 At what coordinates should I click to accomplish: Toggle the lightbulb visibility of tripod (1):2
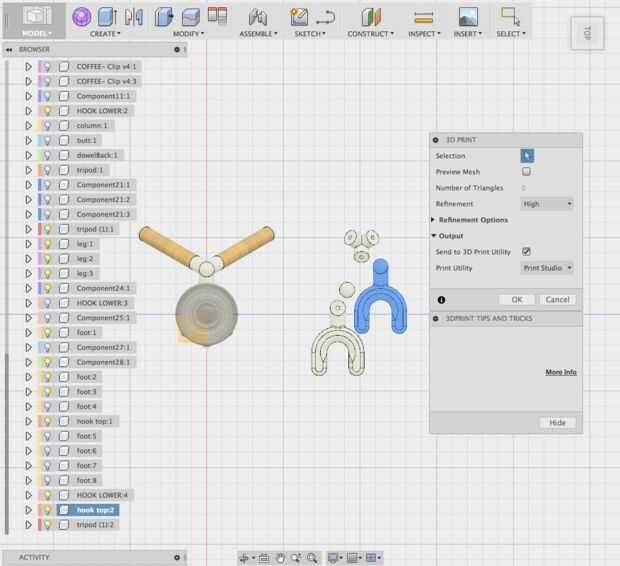[47, 525]
